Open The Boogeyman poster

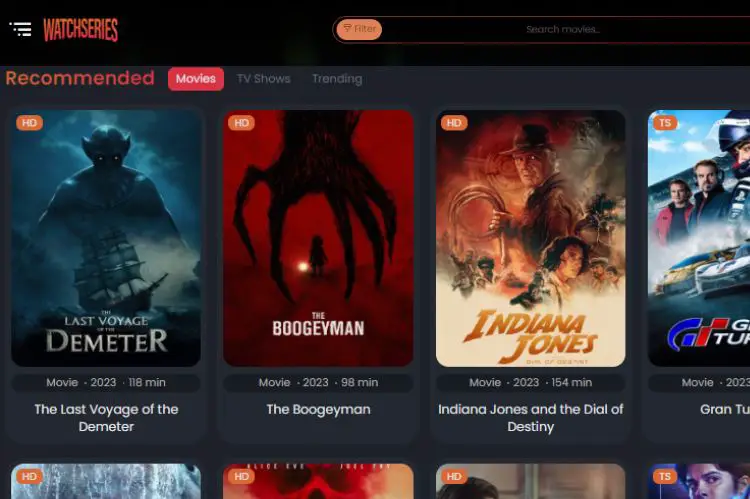click(x=318, y=238)
